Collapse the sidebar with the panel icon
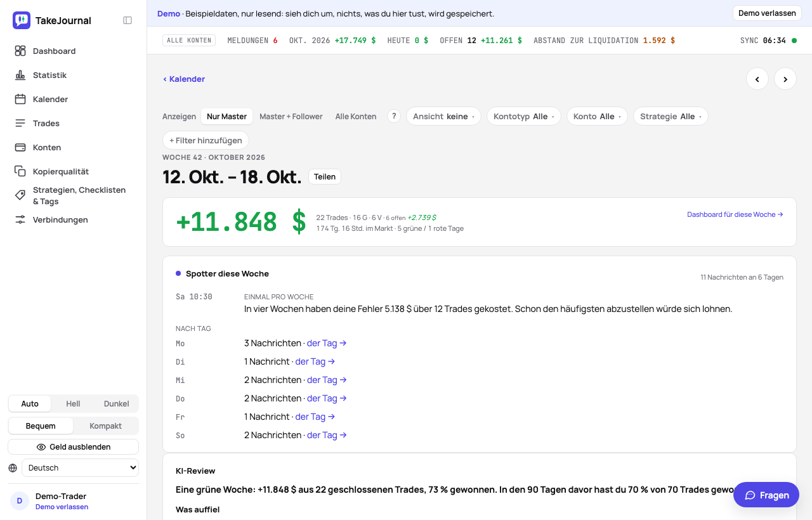This screenshot has height=520, width=812. tap(128, 20)
